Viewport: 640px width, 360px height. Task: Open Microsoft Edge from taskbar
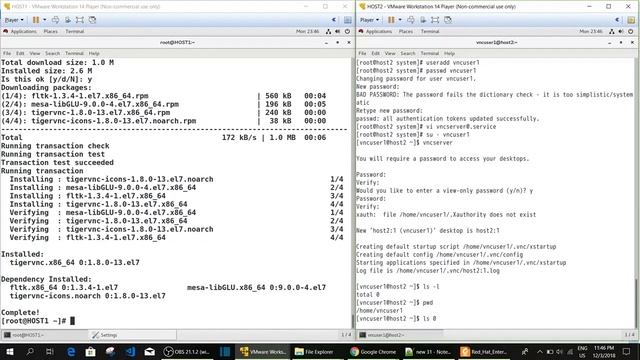(x=71, y=352)
